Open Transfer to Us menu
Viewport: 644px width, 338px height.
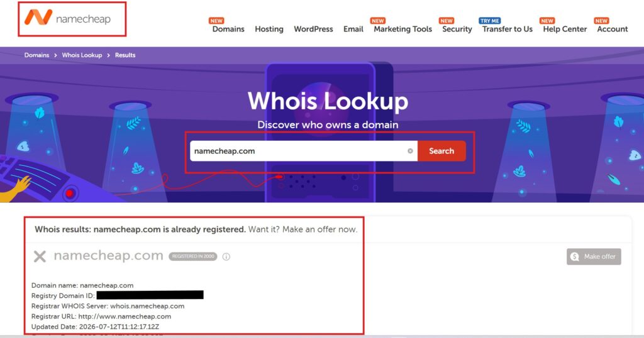pos(508,29)
